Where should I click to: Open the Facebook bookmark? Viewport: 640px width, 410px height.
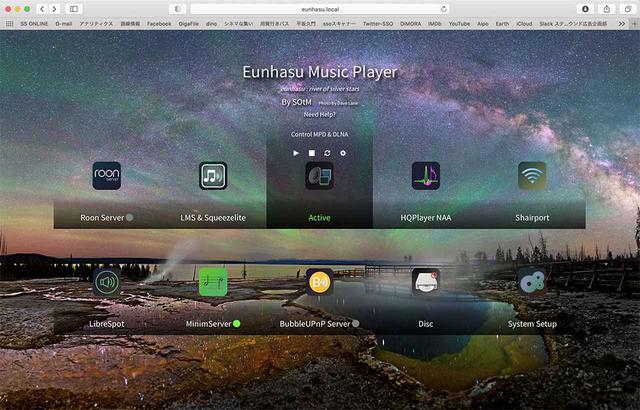pos(159,24)
